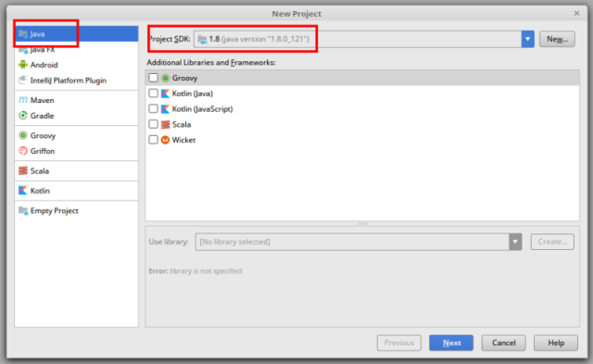Open the Project SDK dropdown arrow
This screenshot has height=364, width=593.
coord(527,39)
